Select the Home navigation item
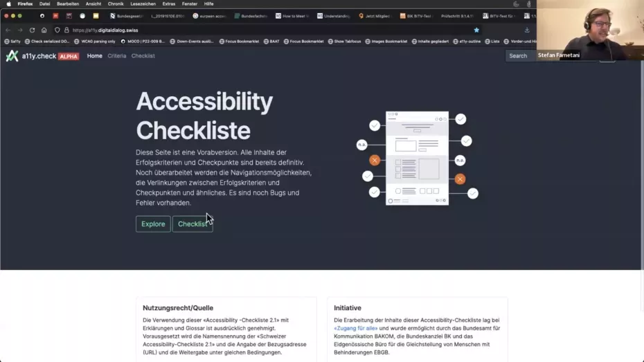Screen dimensions: 644x362 click(x=95, y=56)
